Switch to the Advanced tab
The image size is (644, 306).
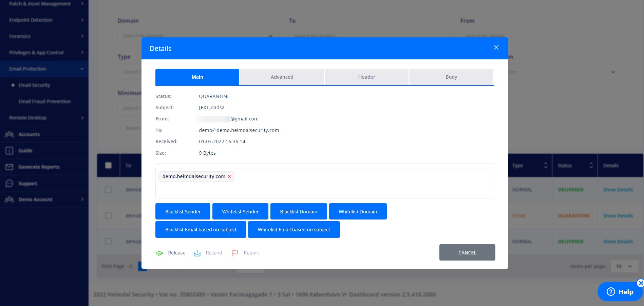(x=282, y=77)
